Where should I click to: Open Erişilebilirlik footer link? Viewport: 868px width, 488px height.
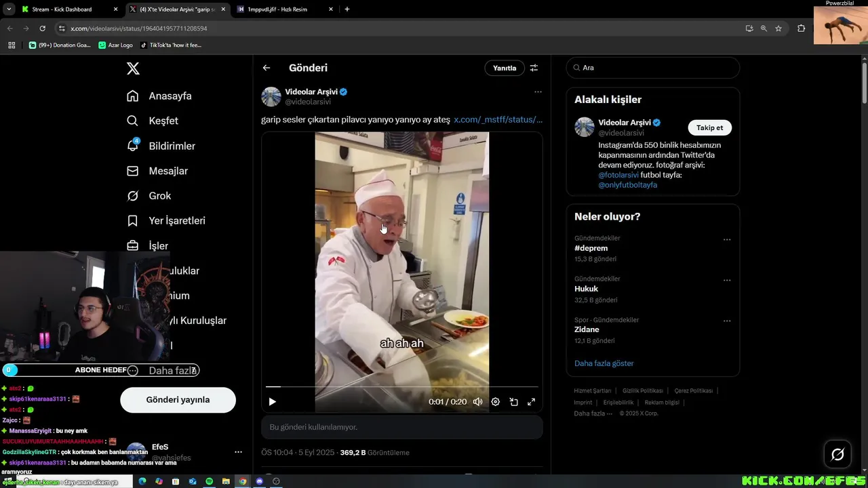618,403
